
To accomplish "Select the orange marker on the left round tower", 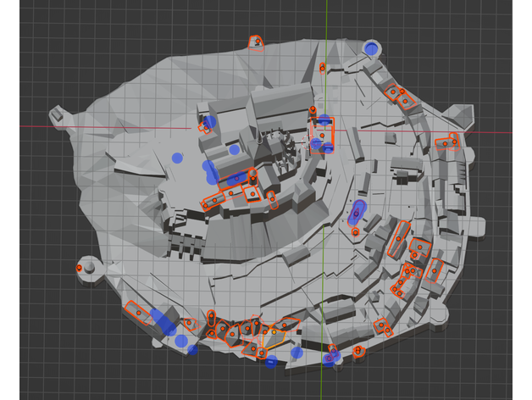I will pos(79,267).
